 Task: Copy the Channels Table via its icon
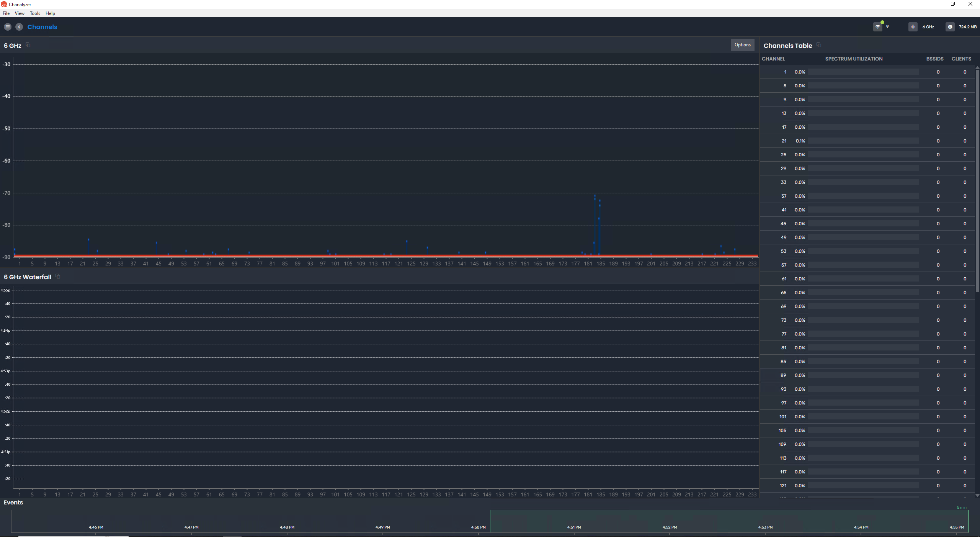pos(819,45)
